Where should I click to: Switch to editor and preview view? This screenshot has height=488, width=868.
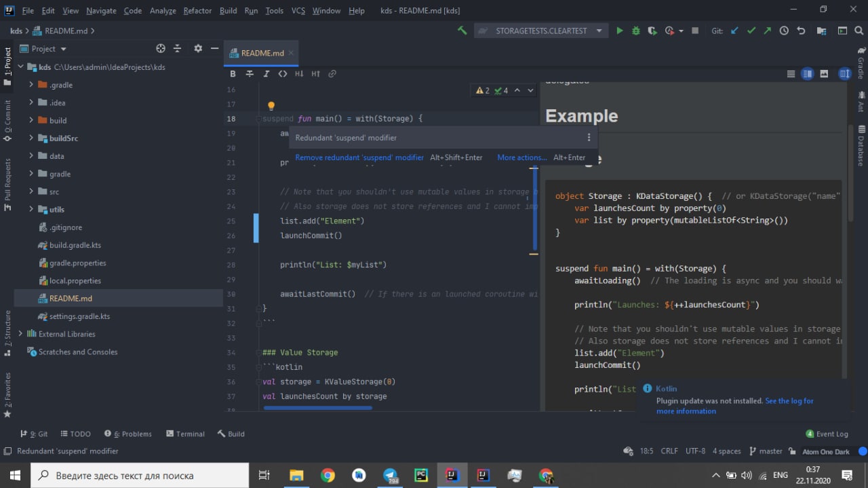coord(807,73)
